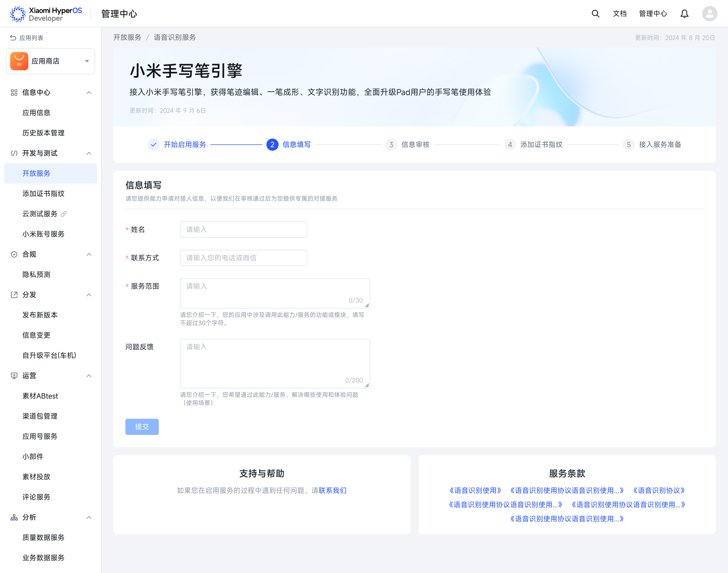Screen dimensions: 728x573
Task: Focus the 姓名 input field
Action: click(x=243, y=229)
